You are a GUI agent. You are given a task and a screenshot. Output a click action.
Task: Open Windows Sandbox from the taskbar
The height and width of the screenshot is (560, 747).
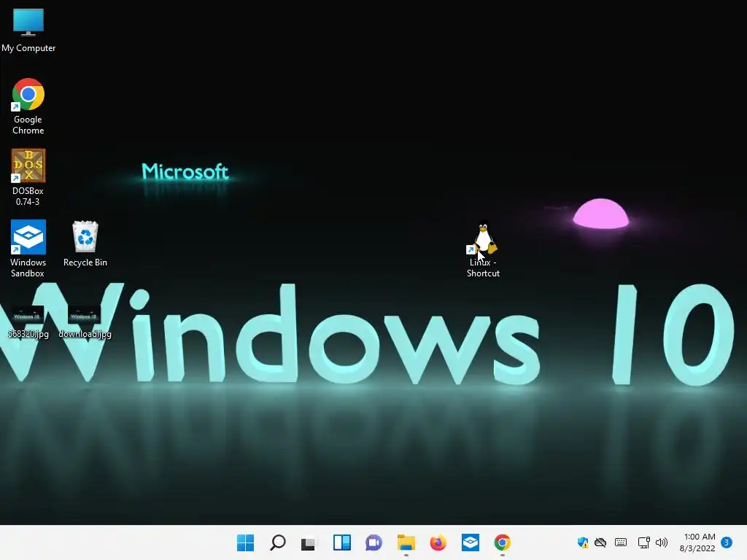click(x=471, y=542)
